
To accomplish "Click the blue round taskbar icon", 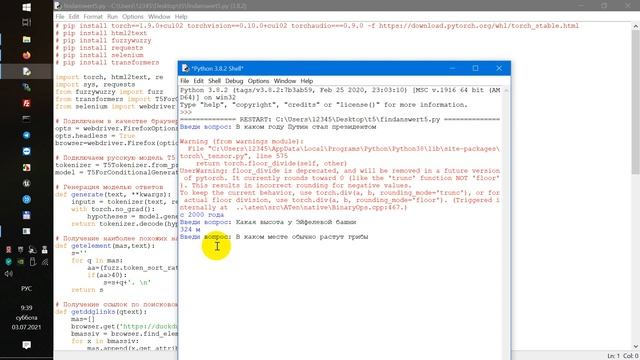I will coord(27,199).
